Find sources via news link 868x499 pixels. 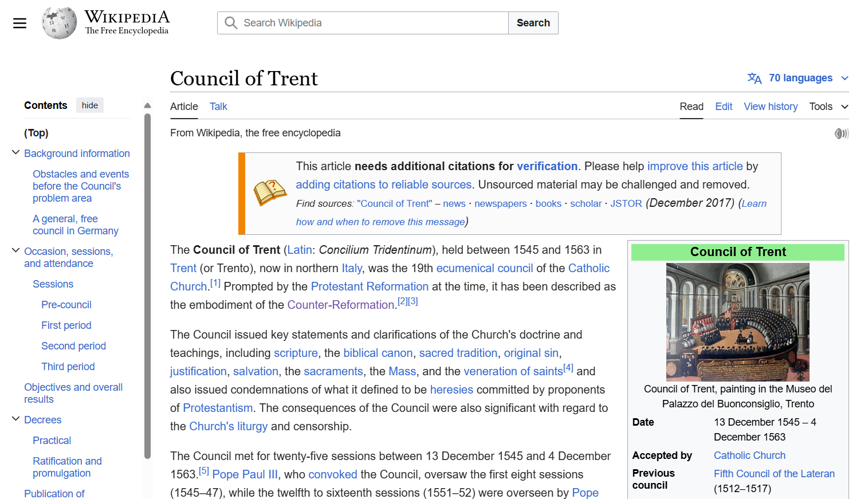(454, 203)
